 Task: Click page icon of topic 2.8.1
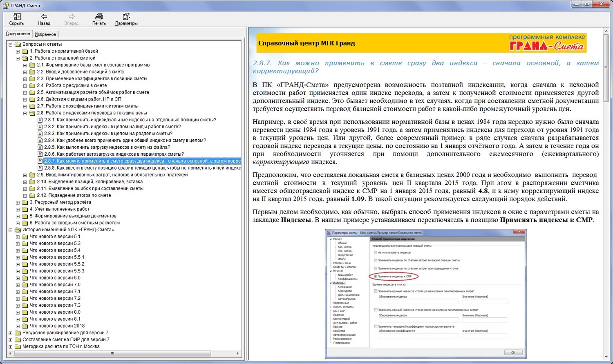point(40,120)
